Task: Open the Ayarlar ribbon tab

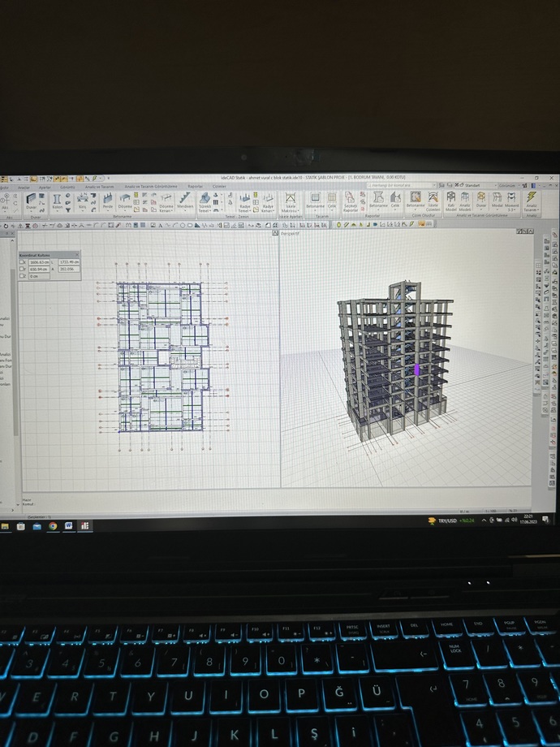Action: (x=45, y=188)
